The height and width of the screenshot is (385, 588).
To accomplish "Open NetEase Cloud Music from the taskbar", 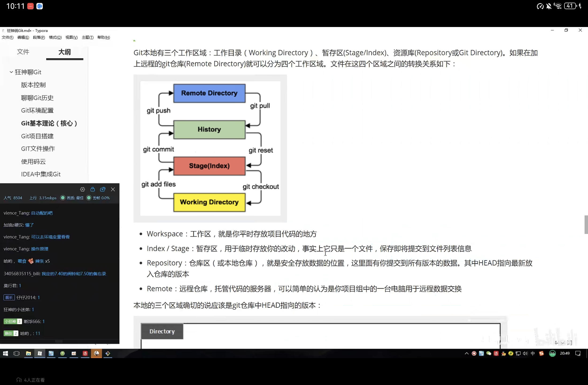I will tap(85, 353).
